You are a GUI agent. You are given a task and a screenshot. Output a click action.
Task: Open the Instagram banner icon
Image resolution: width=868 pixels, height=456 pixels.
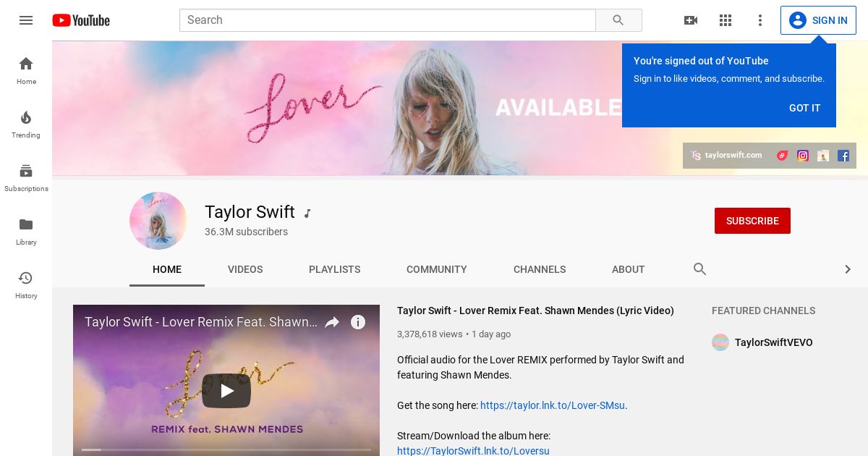(803, 155)
